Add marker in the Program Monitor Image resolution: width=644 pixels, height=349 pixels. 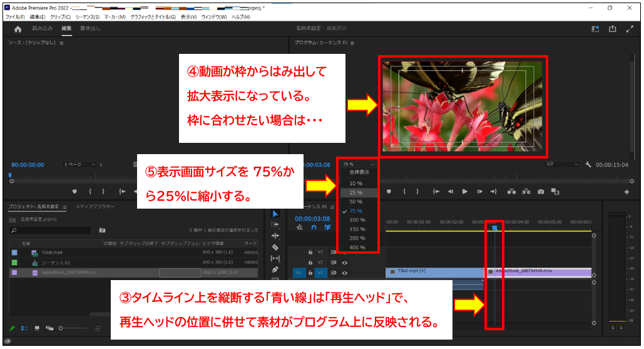pos(389,192)
